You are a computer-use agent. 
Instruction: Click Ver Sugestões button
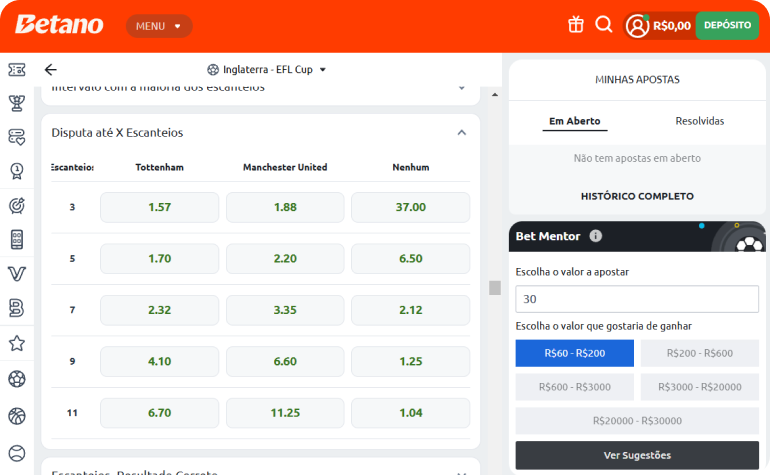coord(637,455)
